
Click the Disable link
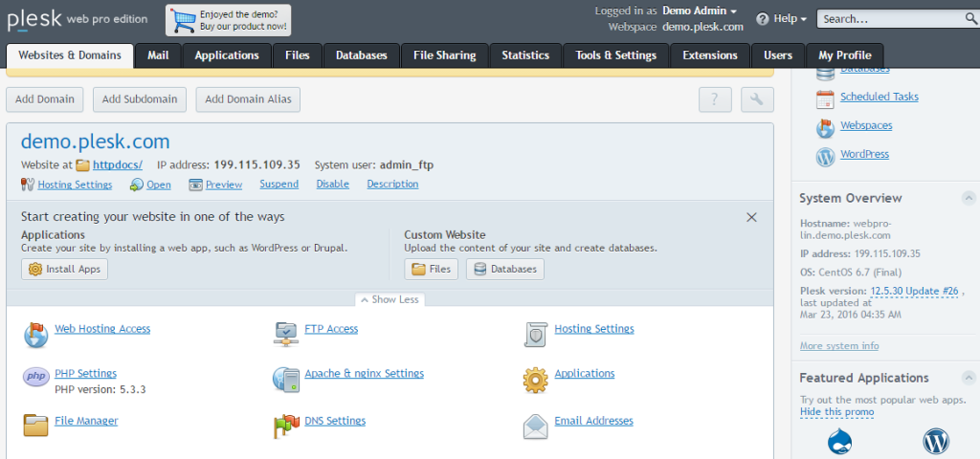332,185
